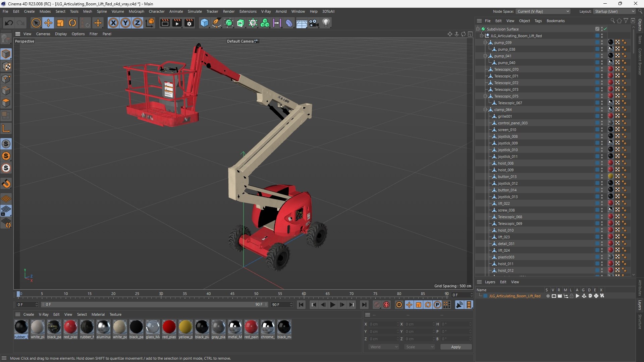Add a light object
This screenshot has height=362, width=644.
(x=326, y=23)
